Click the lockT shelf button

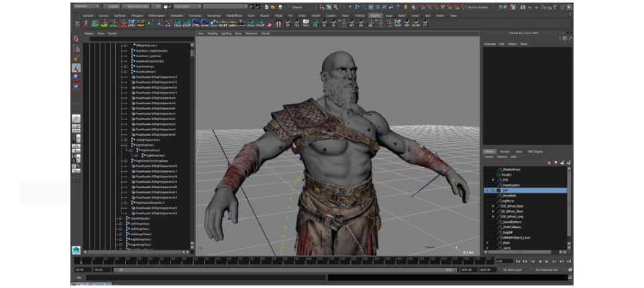[x=223, y=23]
